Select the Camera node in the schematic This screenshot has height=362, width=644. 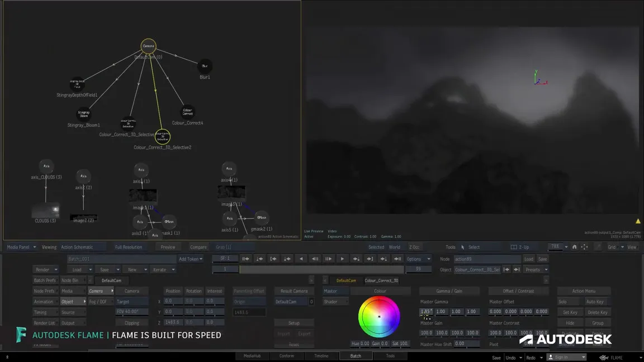click(x=148, y=46)
